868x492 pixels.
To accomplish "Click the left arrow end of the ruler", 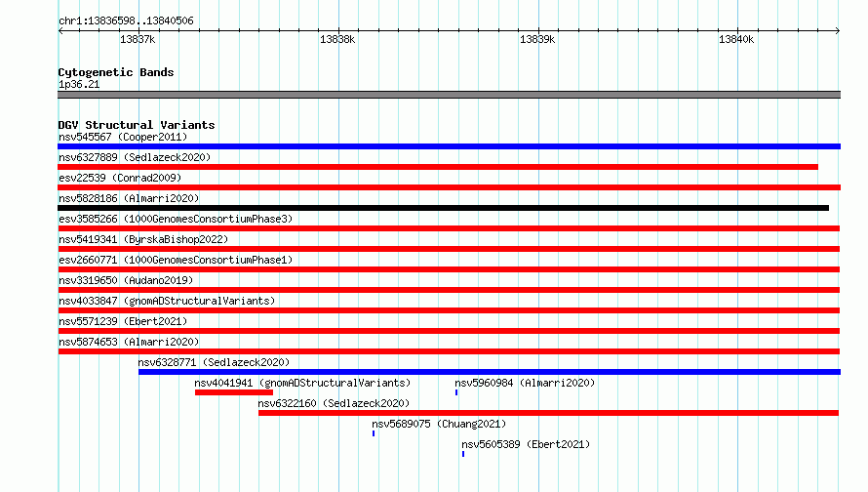I will point(60,30).
